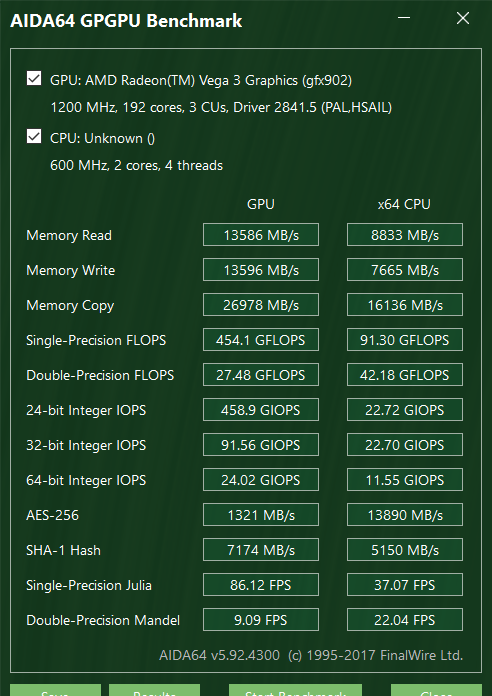Click the GPU Single-Precision 454.1 GFLOPS result
The height and width of the screenshot is (696, 492).
point(261,340)
